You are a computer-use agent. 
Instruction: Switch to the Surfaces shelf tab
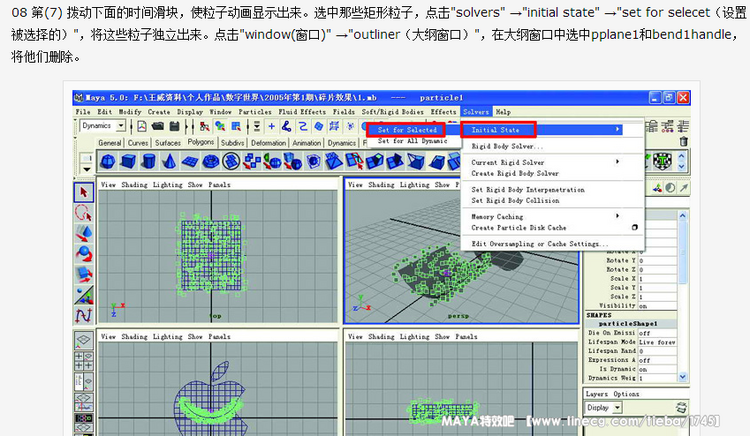(x=168, y=143)
